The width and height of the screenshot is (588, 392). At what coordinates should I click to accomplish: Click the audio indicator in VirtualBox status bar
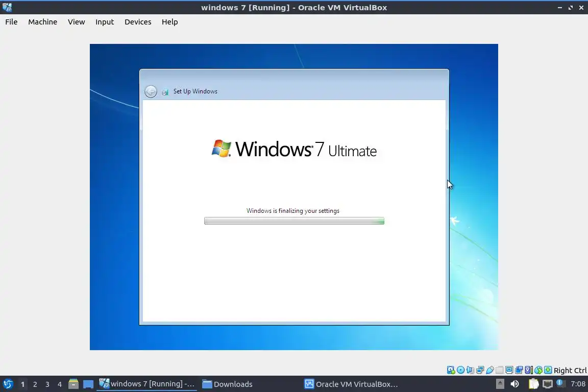click(x=470, y=370)
